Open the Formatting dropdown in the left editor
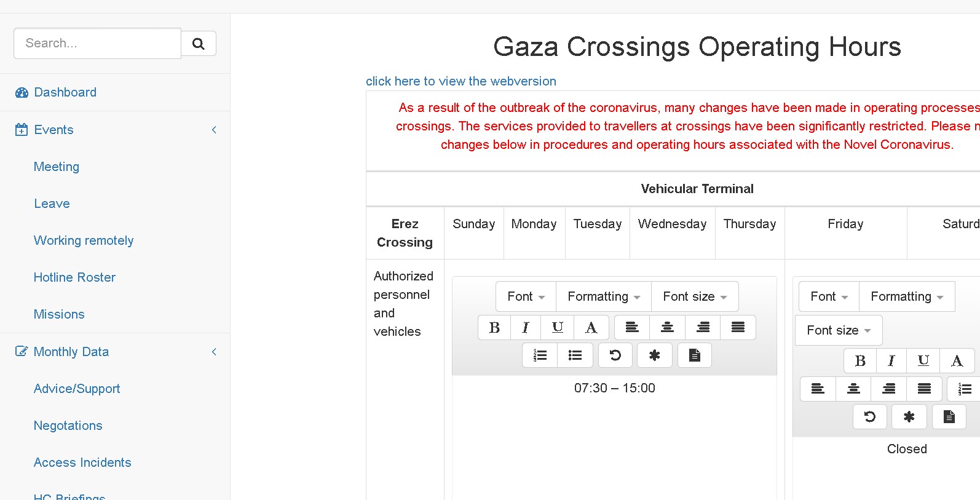 click(x=603, y=296)
